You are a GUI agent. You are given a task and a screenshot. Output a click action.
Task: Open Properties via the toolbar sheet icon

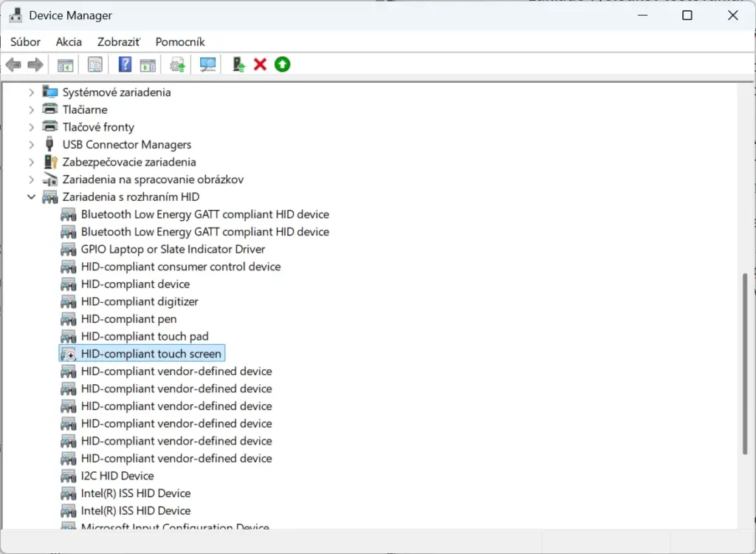point(95,64)
